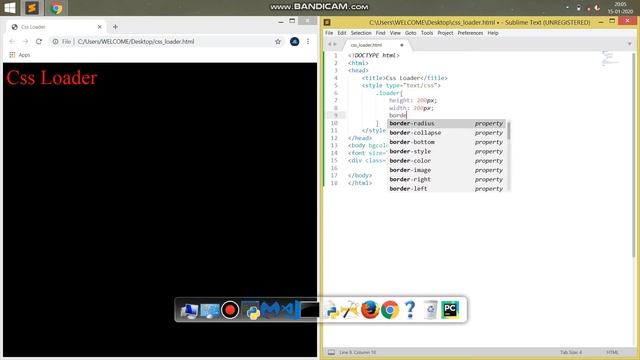This screenshot has height=360, width=640.
Task: Open the Preferences menu
Action: tap(470, 33)
